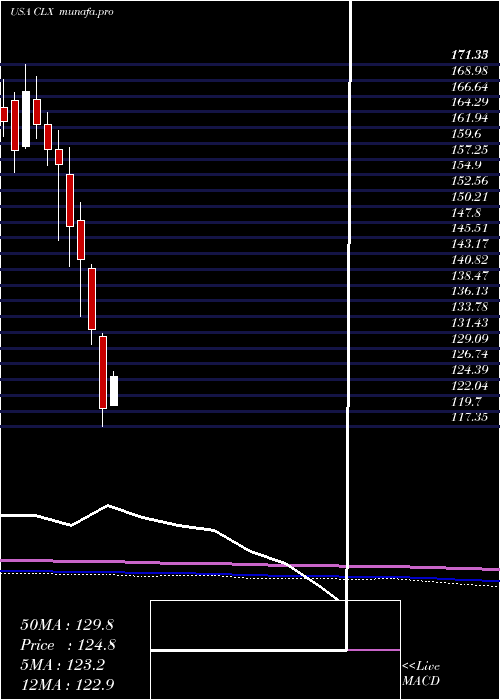Click the 145.51 price axis label

[469, 228]
